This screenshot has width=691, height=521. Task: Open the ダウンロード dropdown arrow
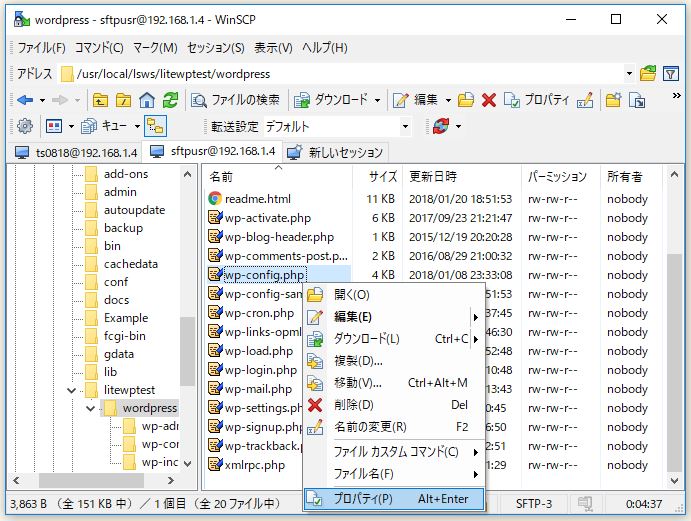377,100
